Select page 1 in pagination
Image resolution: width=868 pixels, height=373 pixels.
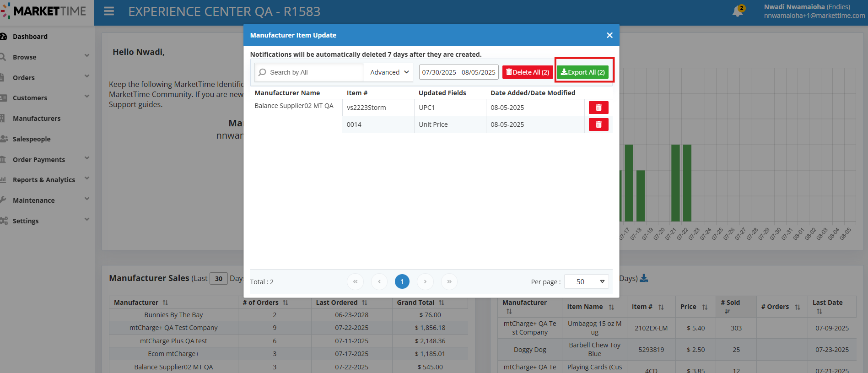click(402, 281)
